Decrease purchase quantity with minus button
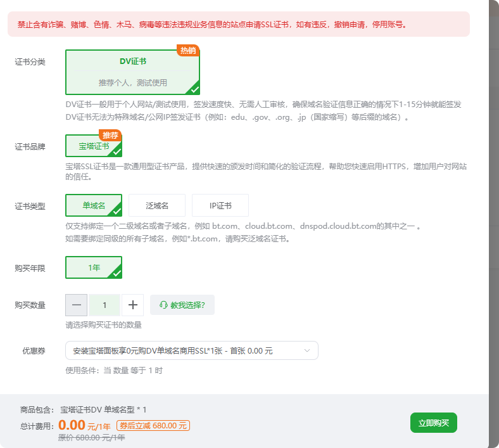 pos(77,305)
